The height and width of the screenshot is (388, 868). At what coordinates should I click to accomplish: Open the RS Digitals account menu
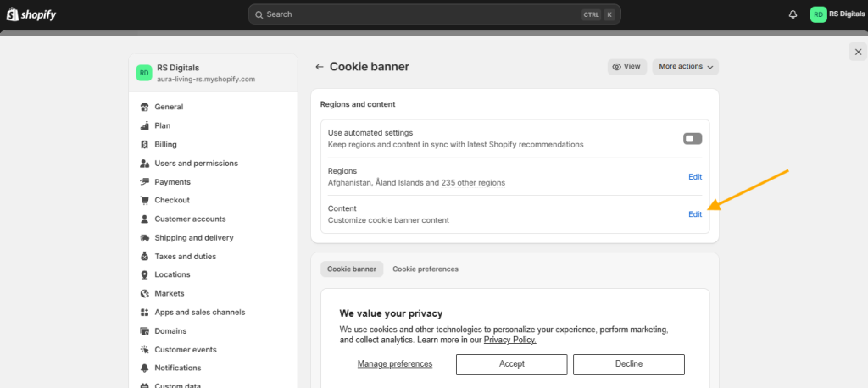837,14
